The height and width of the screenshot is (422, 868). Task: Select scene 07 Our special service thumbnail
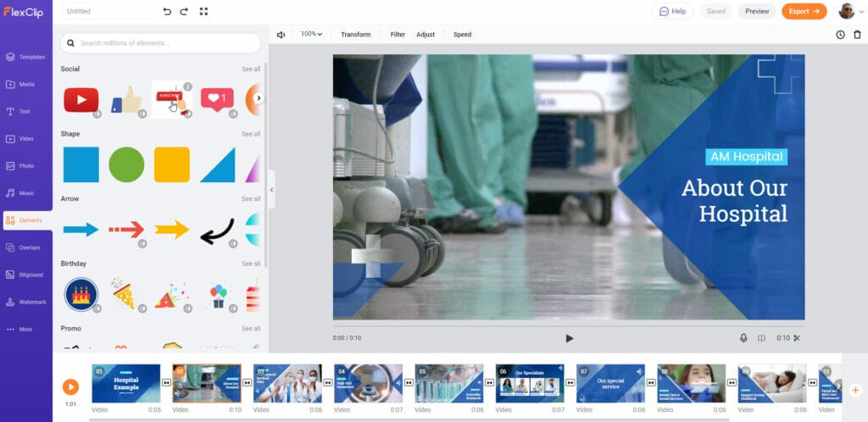coord(610,383)
